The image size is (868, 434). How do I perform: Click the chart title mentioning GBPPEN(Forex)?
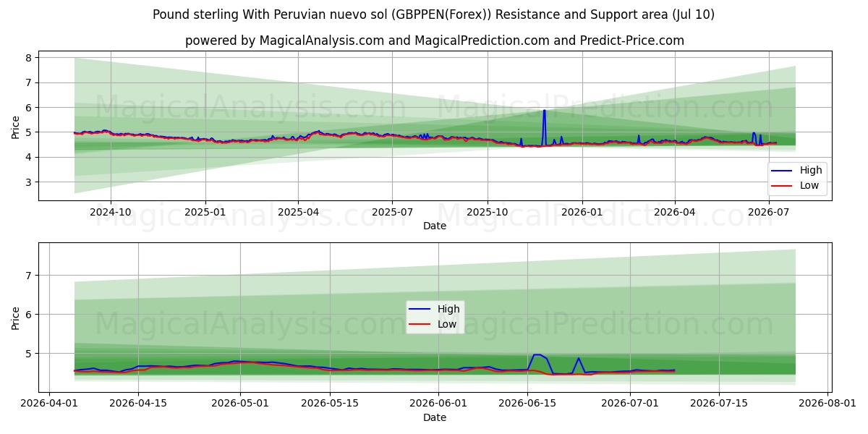pyautogui.click(x=434, y=14)
